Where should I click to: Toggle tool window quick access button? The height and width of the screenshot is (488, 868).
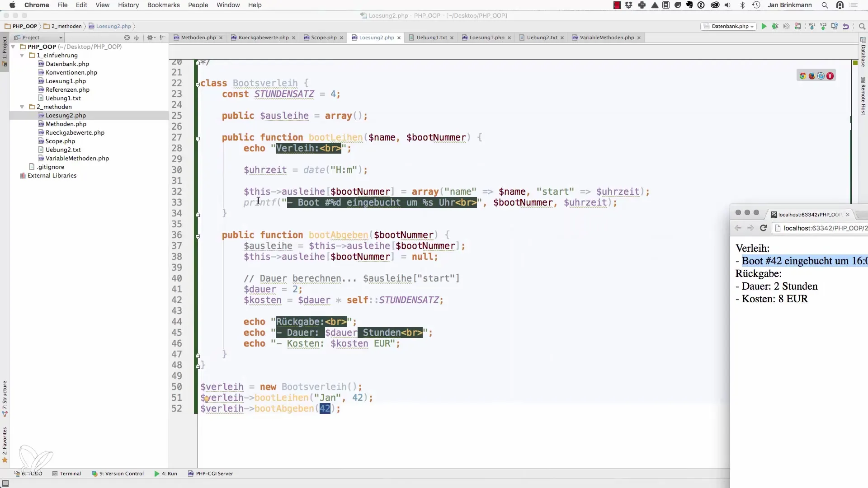5,483
